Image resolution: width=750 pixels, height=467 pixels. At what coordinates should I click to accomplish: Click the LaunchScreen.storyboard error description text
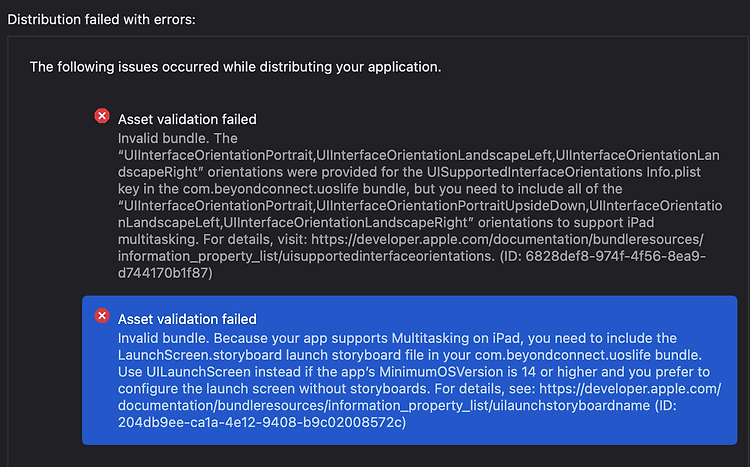click(419, 380)
